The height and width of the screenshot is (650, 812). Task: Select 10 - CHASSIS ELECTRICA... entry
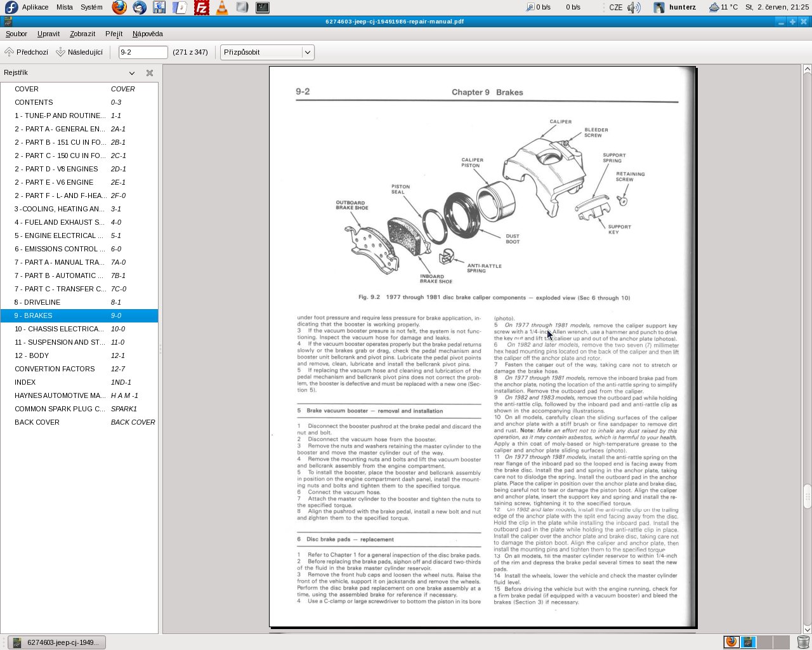coord(79,329)
